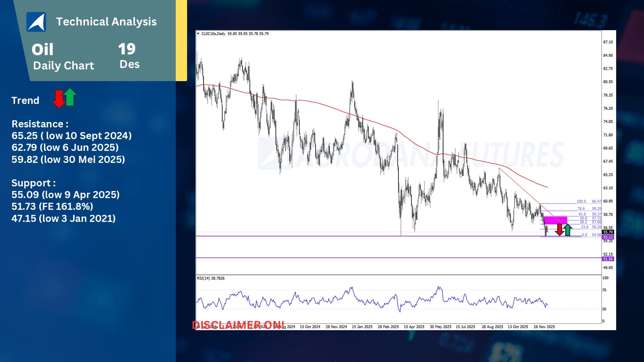Click the 51.73 (FE 161.8%) support text

pos(52,206)
